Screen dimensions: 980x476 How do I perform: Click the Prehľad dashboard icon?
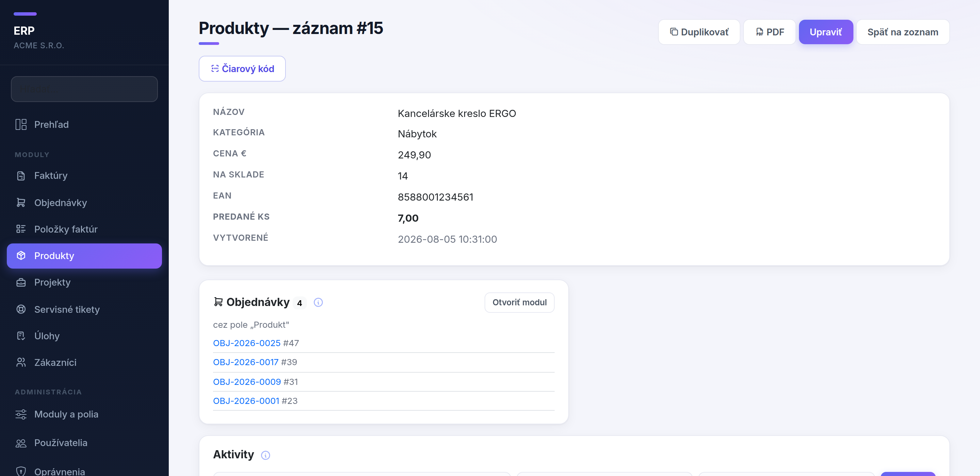click(x=21, y=124)
